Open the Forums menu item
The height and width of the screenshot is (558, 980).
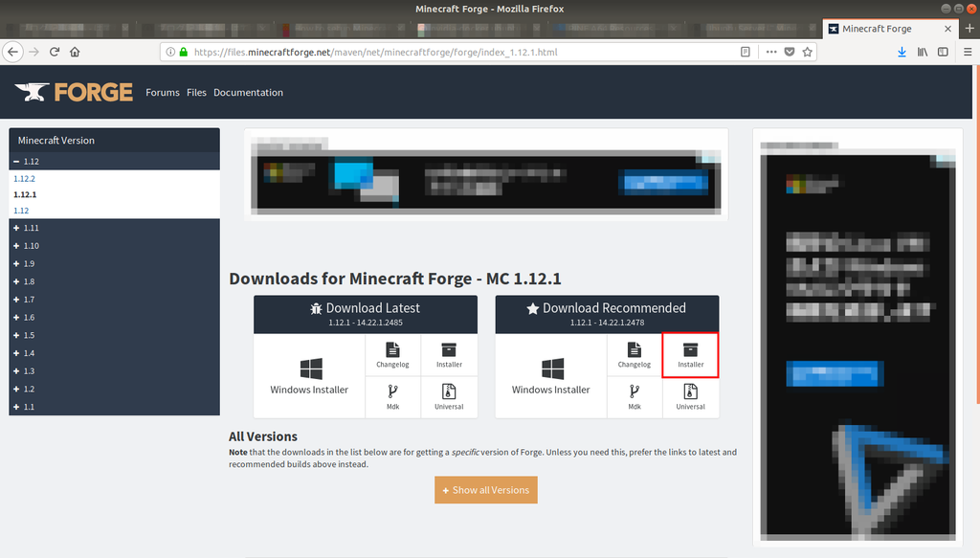[x=163, y=93]
